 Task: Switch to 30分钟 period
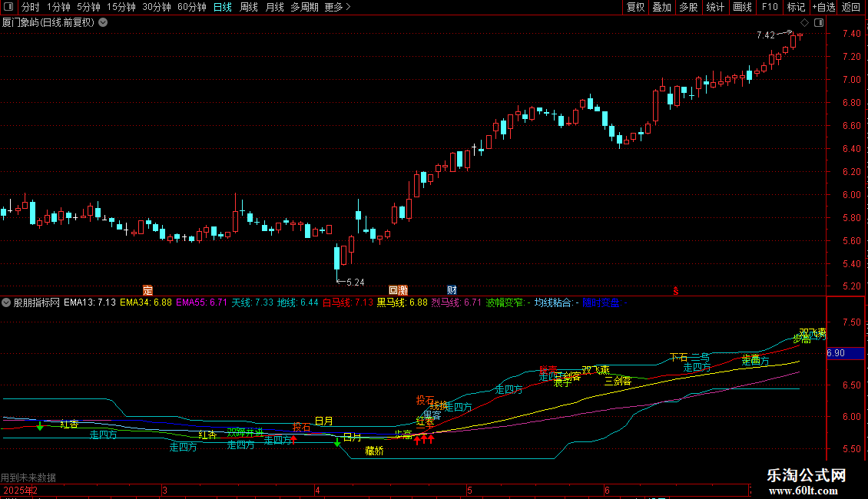pos(156,7)
